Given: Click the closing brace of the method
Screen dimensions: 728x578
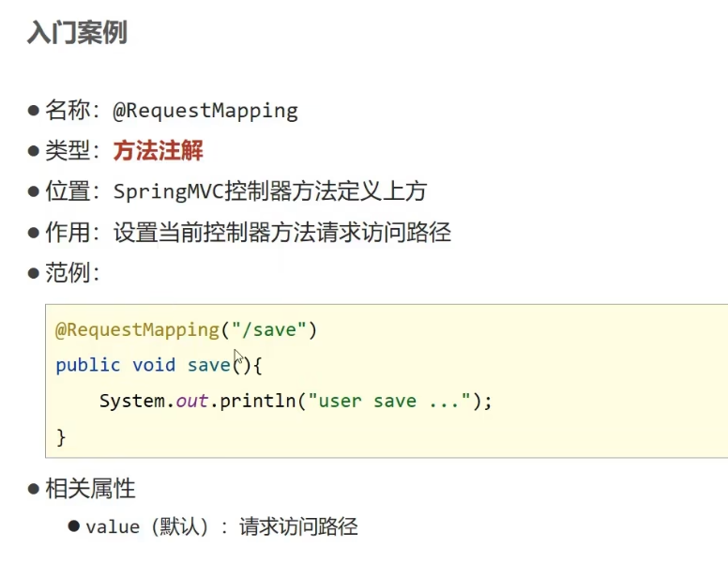Looking at the screenshot, I should pyautogui.click(x=61, y=437).
